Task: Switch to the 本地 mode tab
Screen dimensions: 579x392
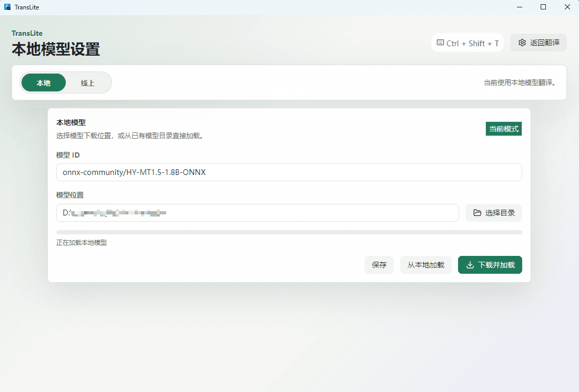Action: [x=44, y=82]
